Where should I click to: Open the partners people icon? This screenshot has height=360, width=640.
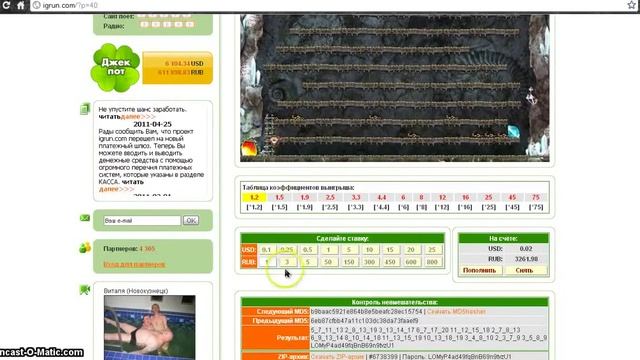pyautogui.click(x=84, y=247)
